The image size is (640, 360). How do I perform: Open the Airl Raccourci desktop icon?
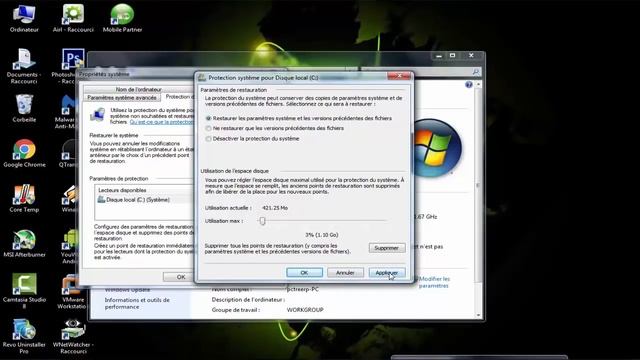tap(73, 18)
